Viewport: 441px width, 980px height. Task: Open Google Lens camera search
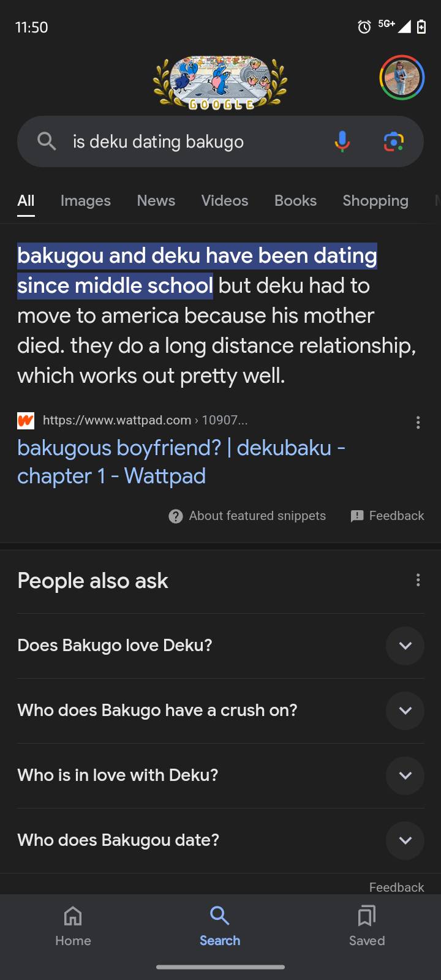tap(393, 141)
